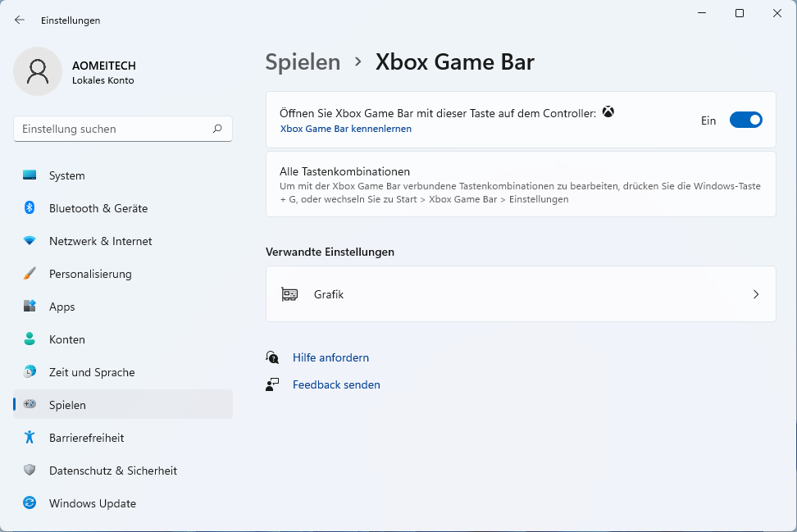Select Barrierefreiheit in the sidebar
Image resolution: width=797 pixels, height=532 pixels.
(x=86, y=438)
